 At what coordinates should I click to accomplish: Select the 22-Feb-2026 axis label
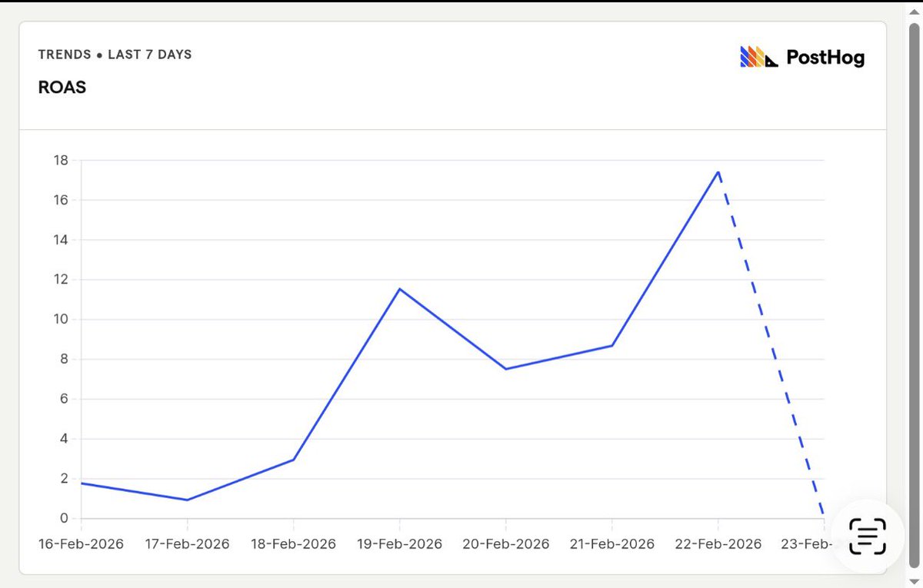pyautogui.click(x=718, y=544)
